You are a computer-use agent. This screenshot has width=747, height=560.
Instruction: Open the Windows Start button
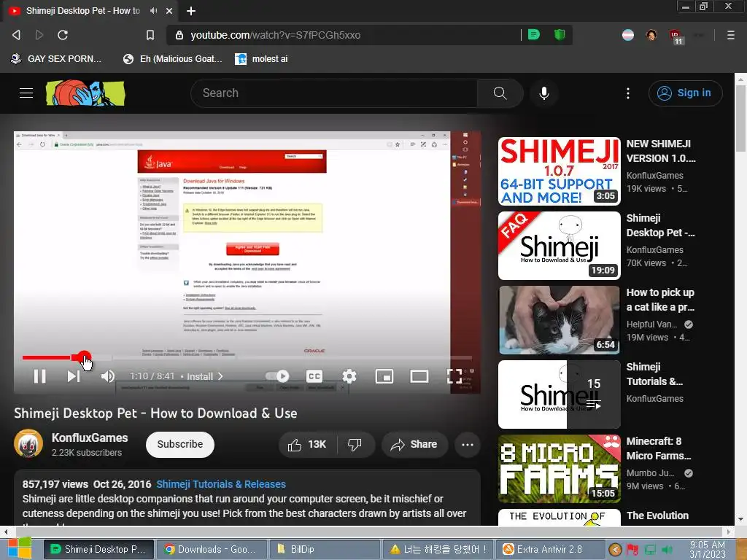(x=19, y=548)
